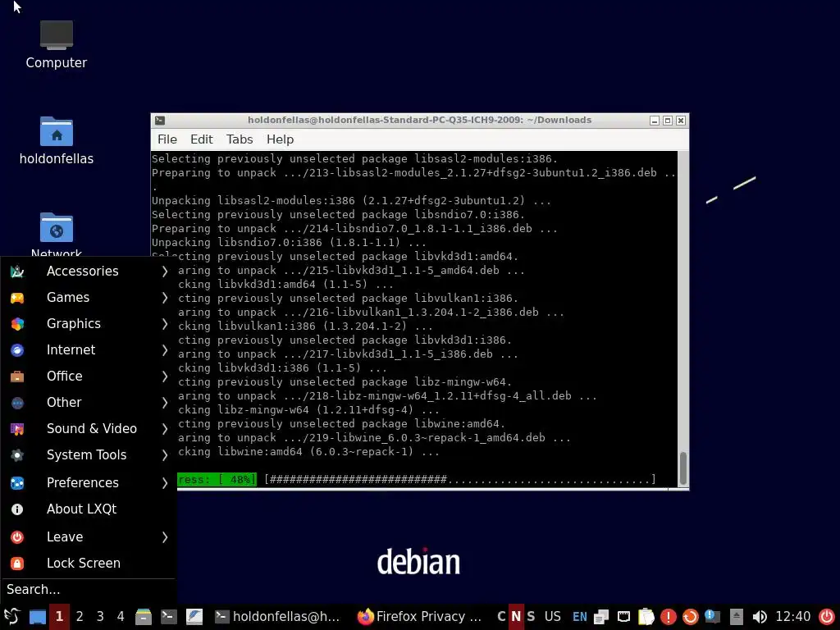840x630 pixels.
Task: Select the Firefox Privacy taskbar button
Action: [420, 617]
